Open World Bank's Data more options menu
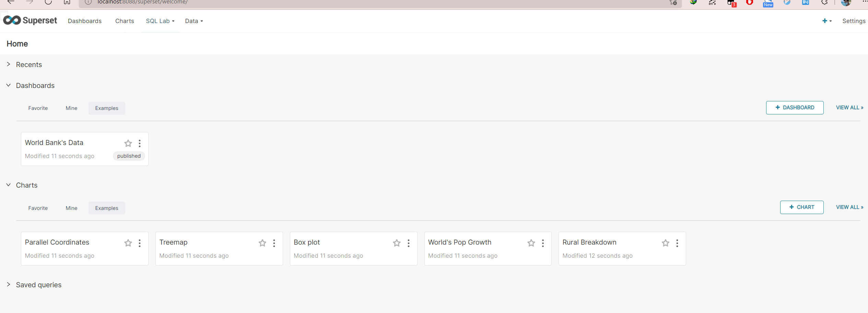 [140, 143]
